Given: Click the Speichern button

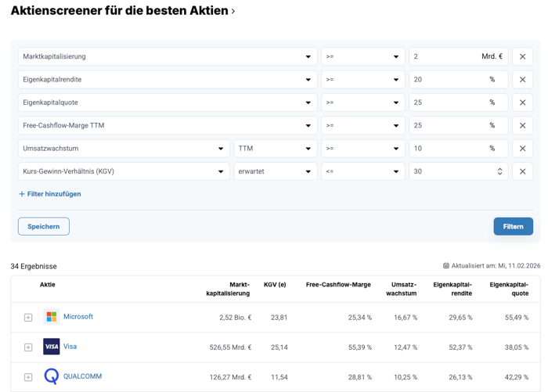Looking at the screenshot, I should pyautogui.click(x=44, y=226).
